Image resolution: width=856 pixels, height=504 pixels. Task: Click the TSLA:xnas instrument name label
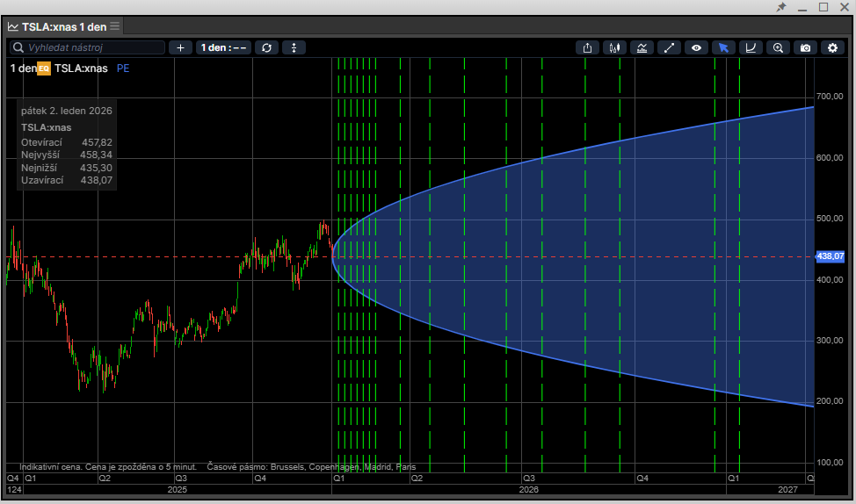81,68
